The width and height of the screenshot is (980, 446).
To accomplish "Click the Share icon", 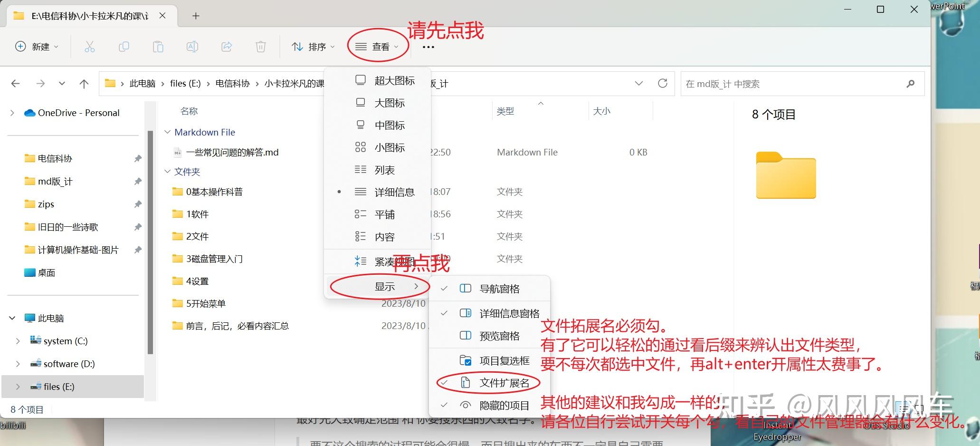I will [226, 46].
